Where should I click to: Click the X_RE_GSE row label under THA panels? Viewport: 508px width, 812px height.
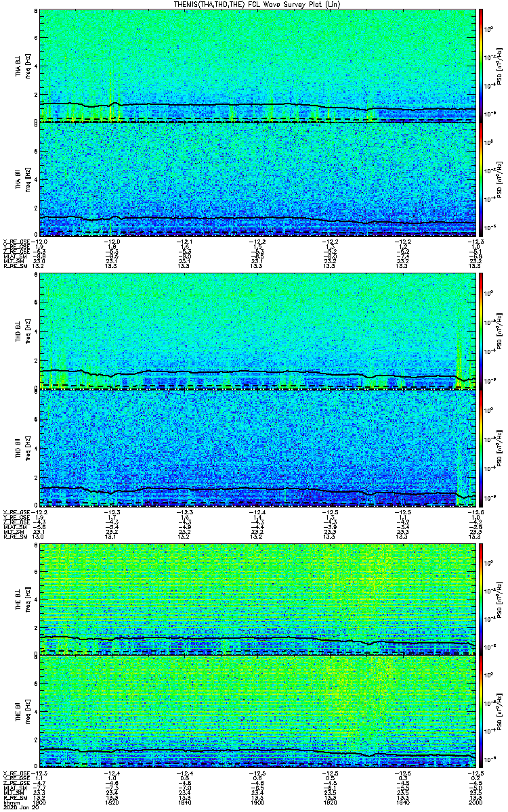click(x=16, y=241)
